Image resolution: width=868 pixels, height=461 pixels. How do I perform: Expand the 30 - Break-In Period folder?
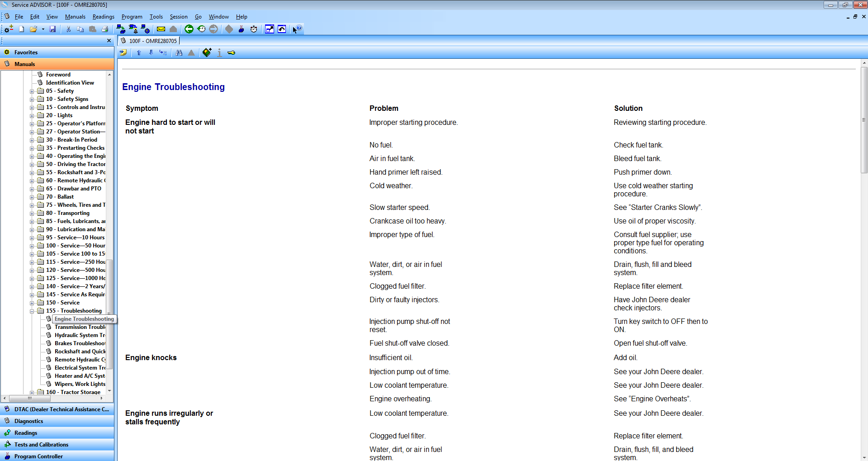coord(32,140)
